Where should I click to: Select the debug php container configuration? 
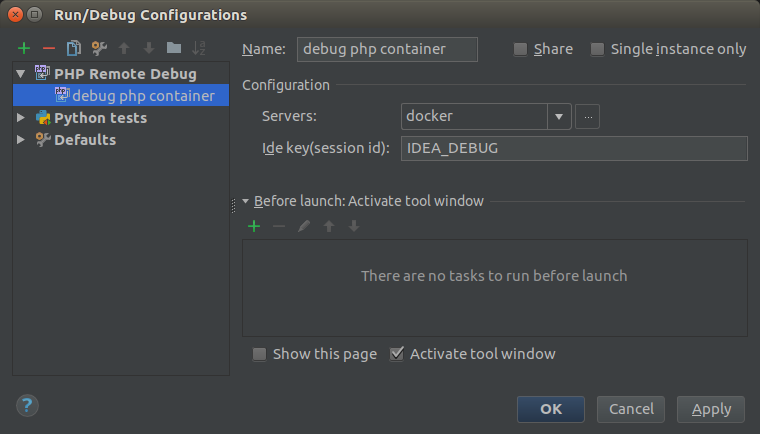click(x=121, y=96)
